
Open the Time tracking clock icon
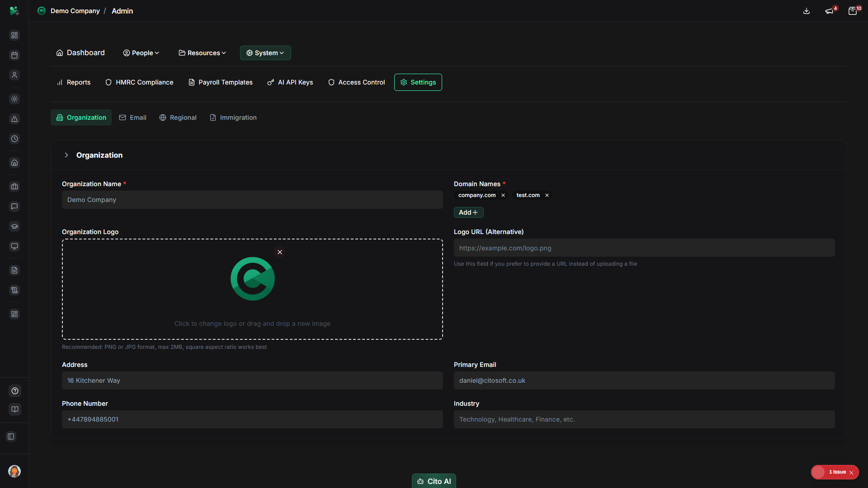[x=14, y=139]
